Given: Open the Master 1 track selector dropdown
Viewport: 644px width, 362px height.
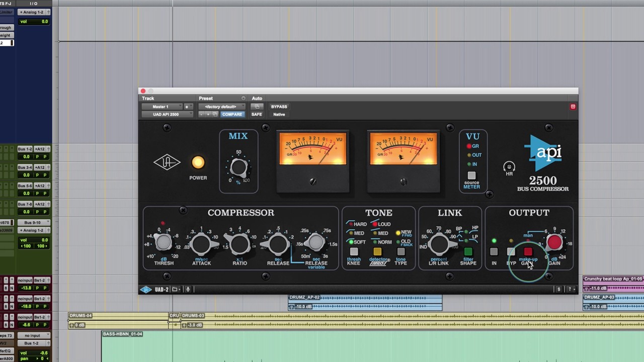Looking at the screenshot, I should 162,107.
